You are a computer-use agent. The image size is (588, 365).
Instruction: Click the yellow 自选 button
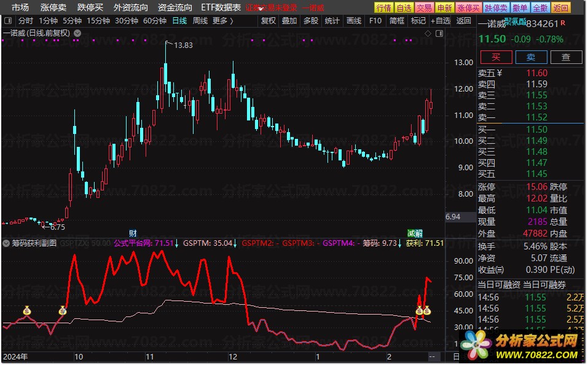(404, 8)
